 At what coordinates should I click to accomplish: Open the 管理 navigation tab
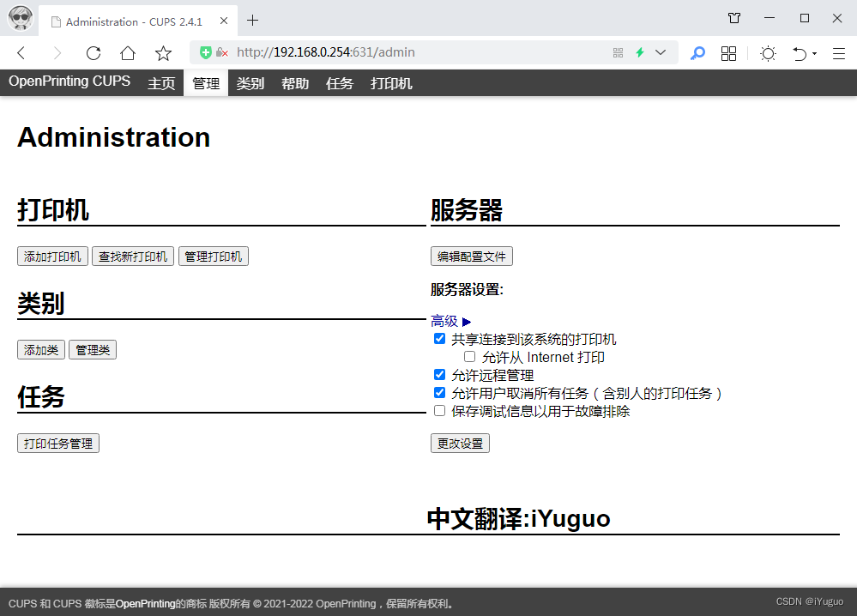pyautogui.click(x=206, y=83)
